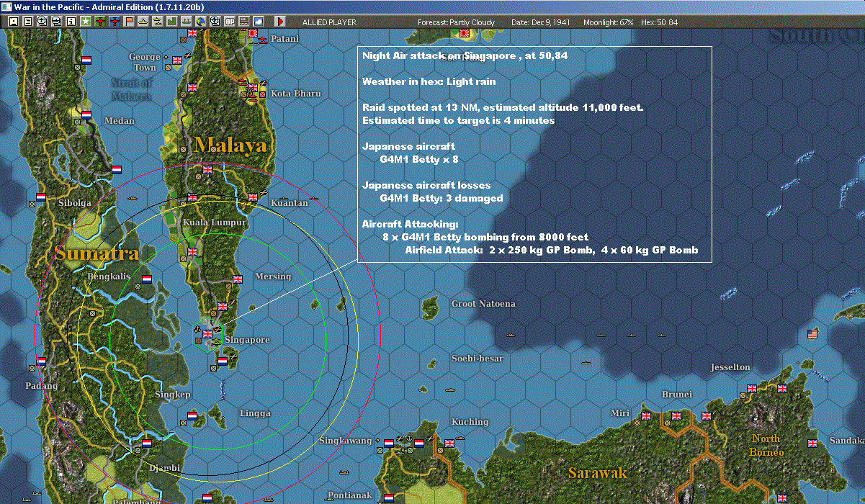Click the British flag at Singapore
This screenshot has height=504, width=865.
coord(207,334)
